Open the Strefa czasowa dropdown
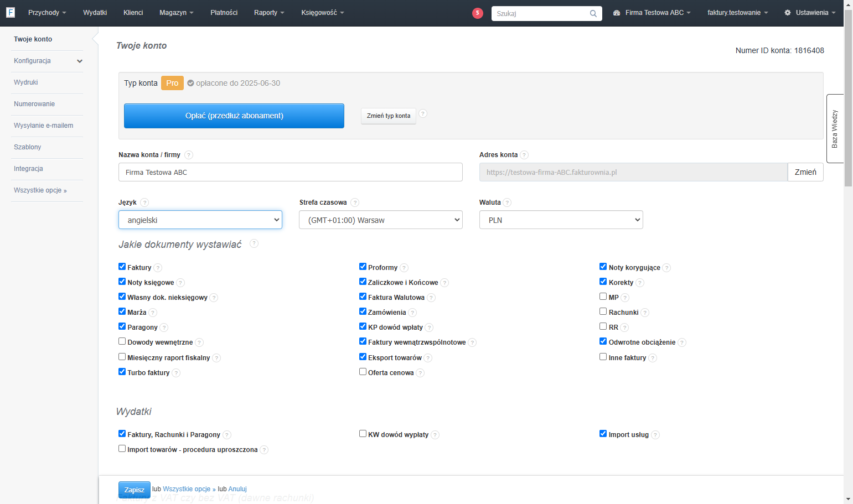 (381, 220)
